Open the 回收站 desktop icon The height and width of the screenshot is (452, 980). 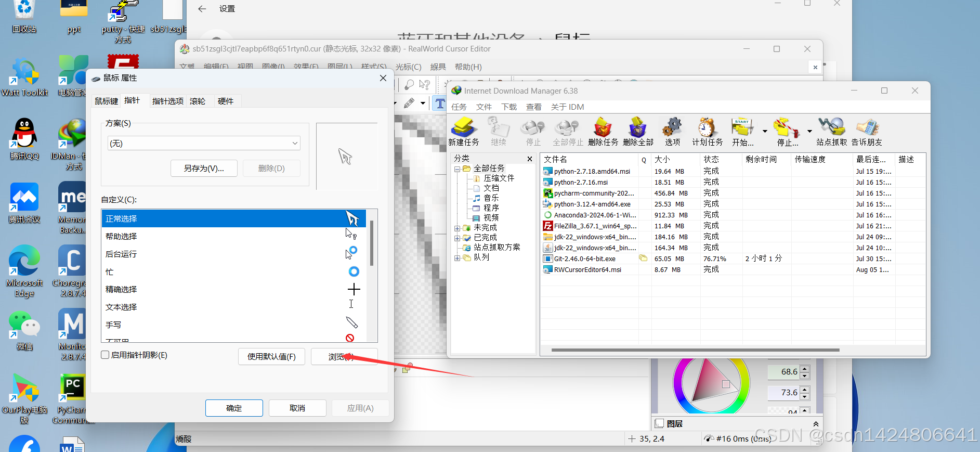[x=24, y=17]
